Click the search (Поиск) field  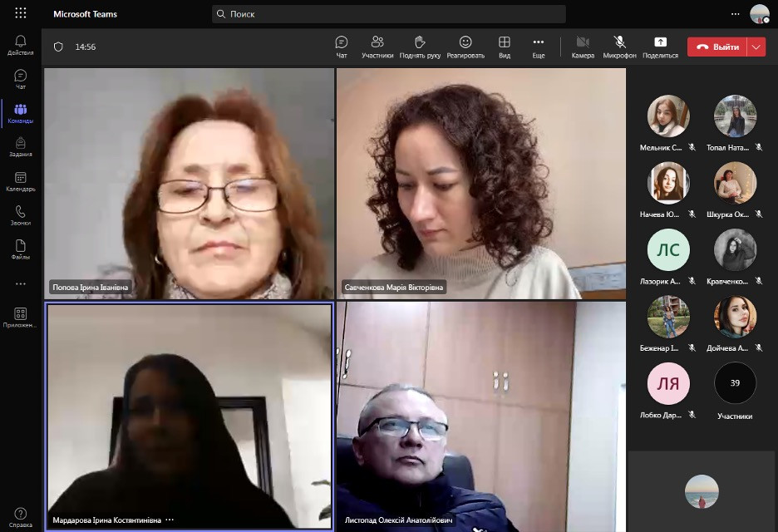(x=389, y=14)
